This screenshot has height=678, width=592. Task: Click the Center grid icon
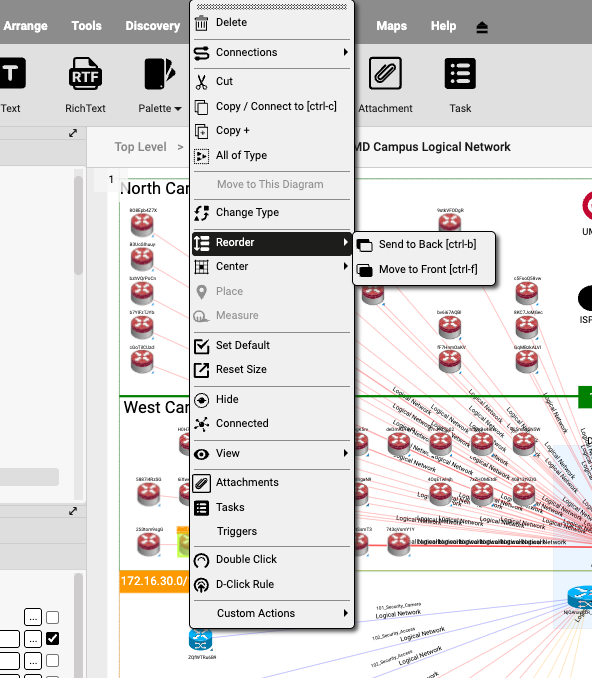(x=201, y=267)
